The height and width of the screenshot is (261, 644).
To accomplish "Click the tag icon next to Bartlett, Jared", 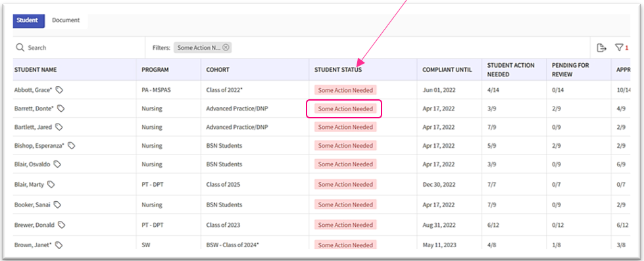I will pos(59,128).
